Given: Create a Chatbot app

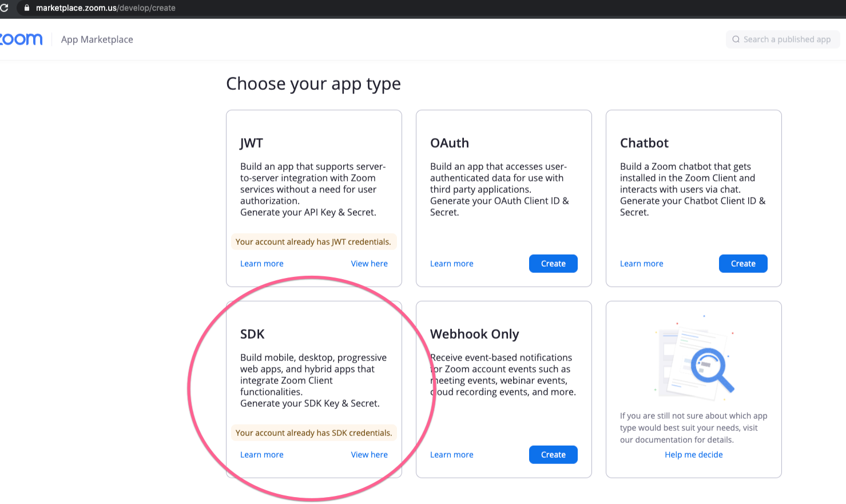Looking at the screenshot, I should click(x=743, y=264).
